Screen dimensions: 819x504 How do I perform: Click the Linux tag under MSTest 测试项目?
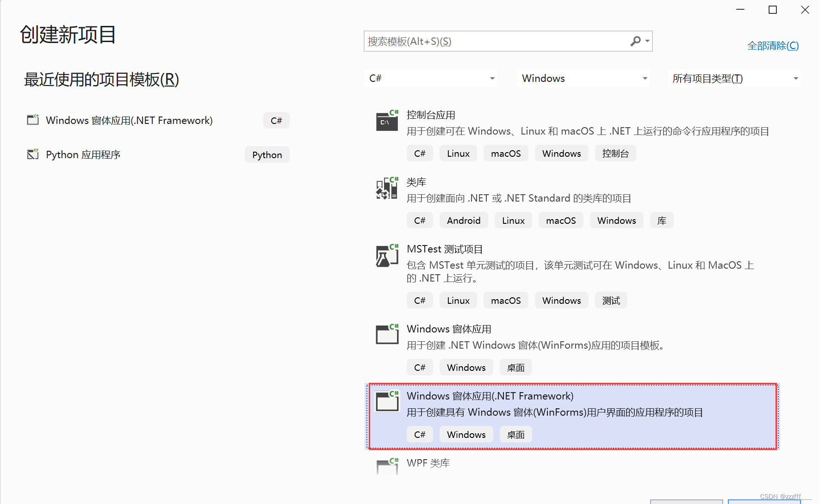pos(458,300)
